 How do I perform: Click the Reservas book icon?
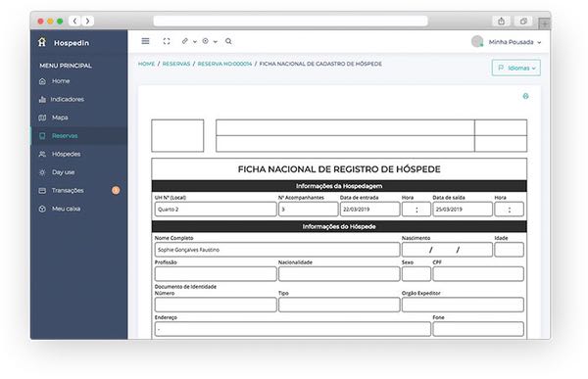coord(42,136)
